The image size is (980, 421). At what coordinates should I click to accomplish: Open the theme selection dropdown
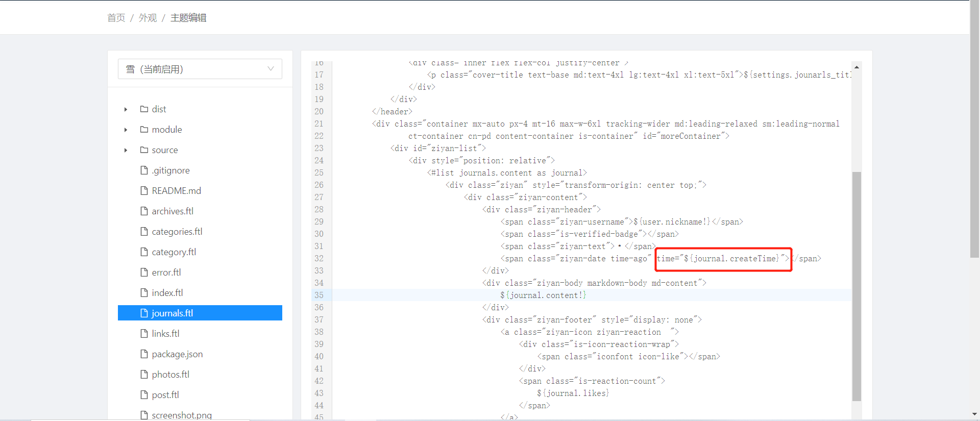(x=200, y=69)
